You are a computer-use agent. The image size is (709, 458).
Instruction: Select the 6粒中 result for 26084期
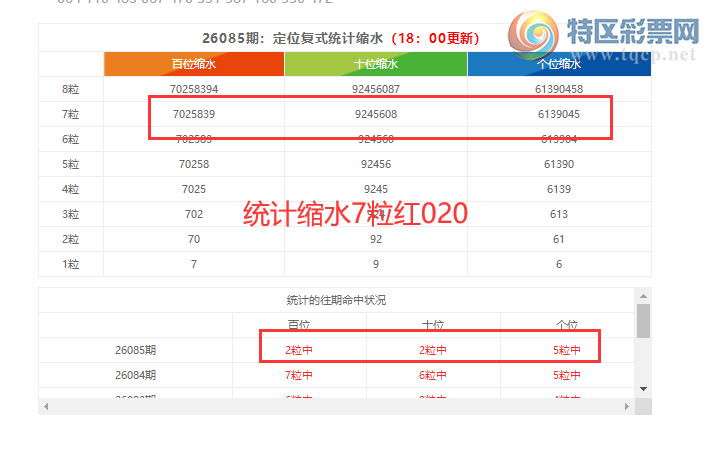tap(433, 375)
